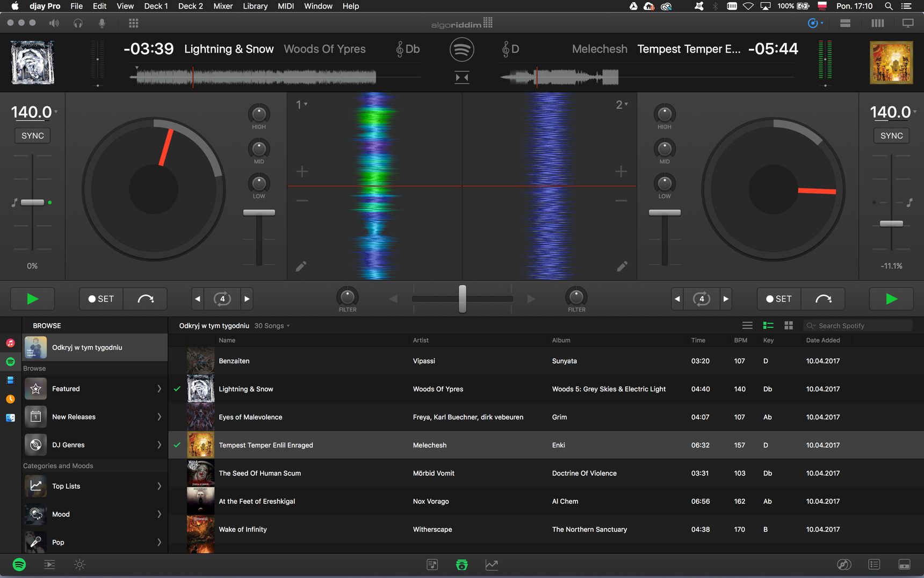Open the View menu
Screen dimensions: 924x578
tap(125, 6)
